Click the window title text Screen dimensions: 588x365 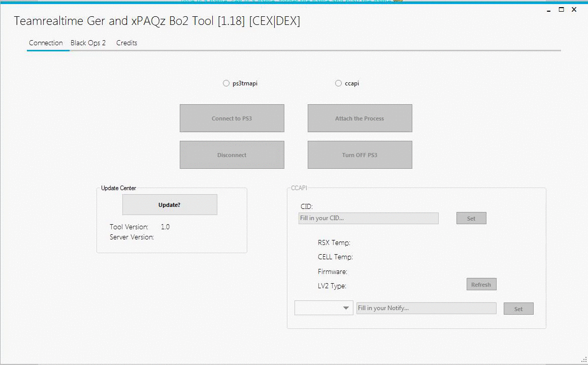[157, 21]
